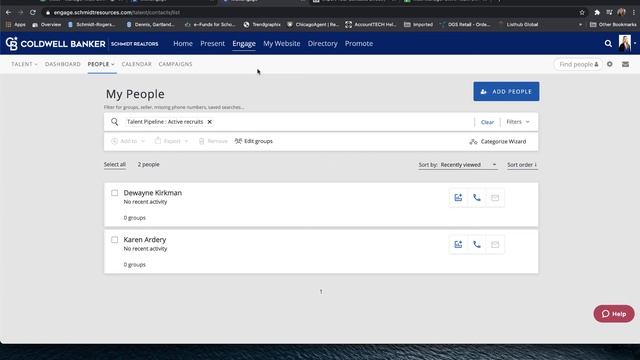Open browser extensions puzzle icon
The width and height of the screenshot is (640, 360).
point(597,13)
